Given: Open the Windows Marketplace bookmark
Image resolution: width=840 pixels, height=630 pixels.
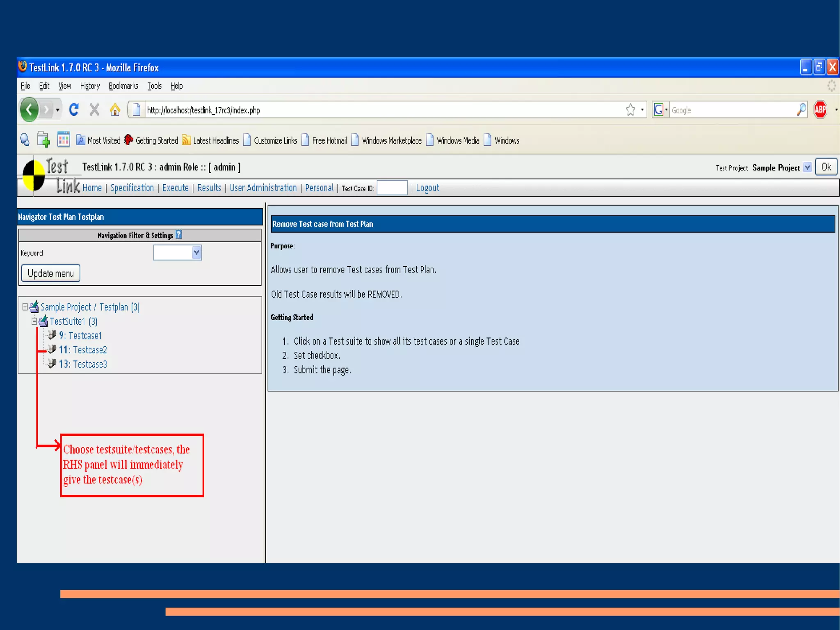Looking at the screenshot, I should click(x=386, y=140).
